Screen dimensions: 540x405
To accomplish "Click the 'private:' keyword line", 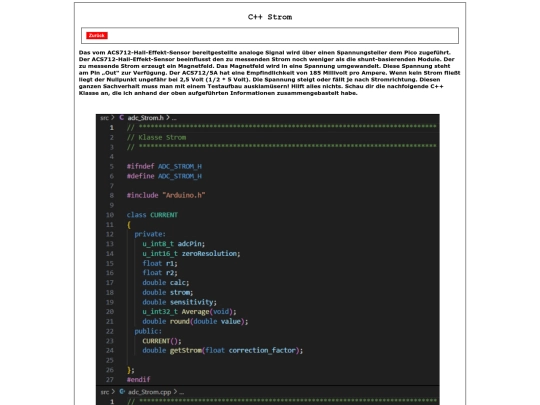I will click(150, 234).
